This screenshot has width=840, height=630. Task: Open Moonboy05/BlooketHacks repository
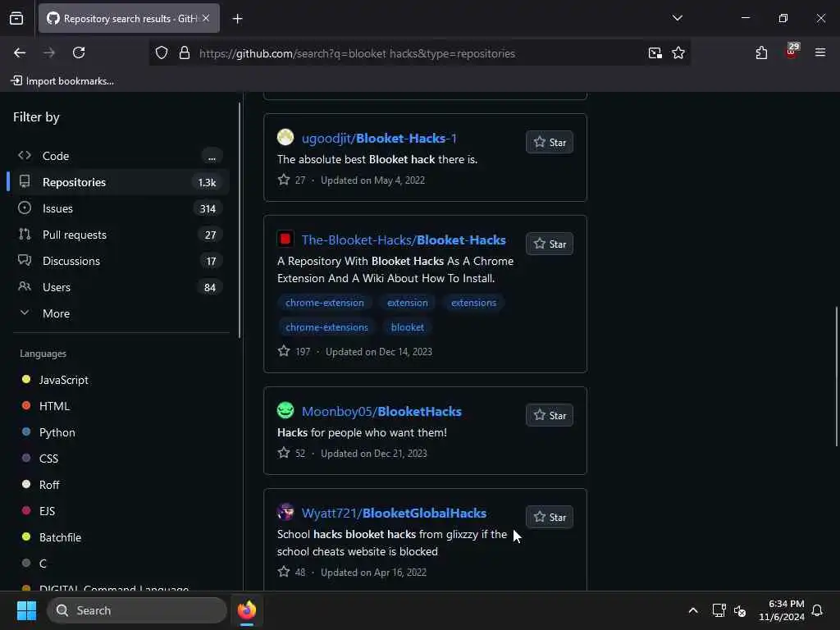coord(381,412)
